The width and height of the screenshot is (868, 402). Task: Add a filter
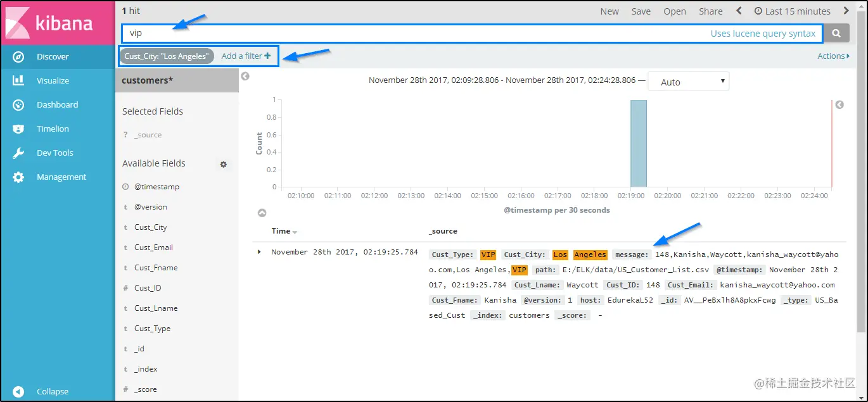246,56
